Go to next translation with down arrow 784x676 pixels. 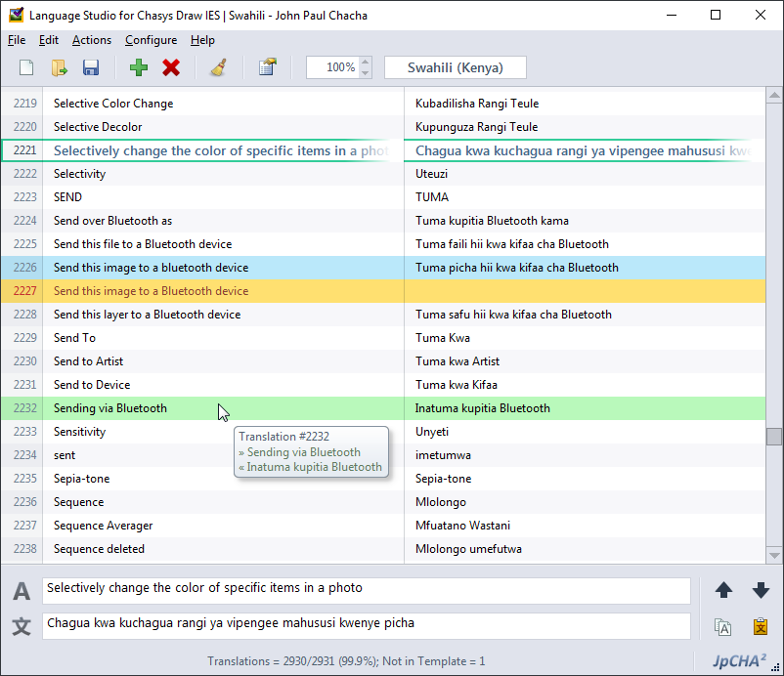tap(761, 590)
